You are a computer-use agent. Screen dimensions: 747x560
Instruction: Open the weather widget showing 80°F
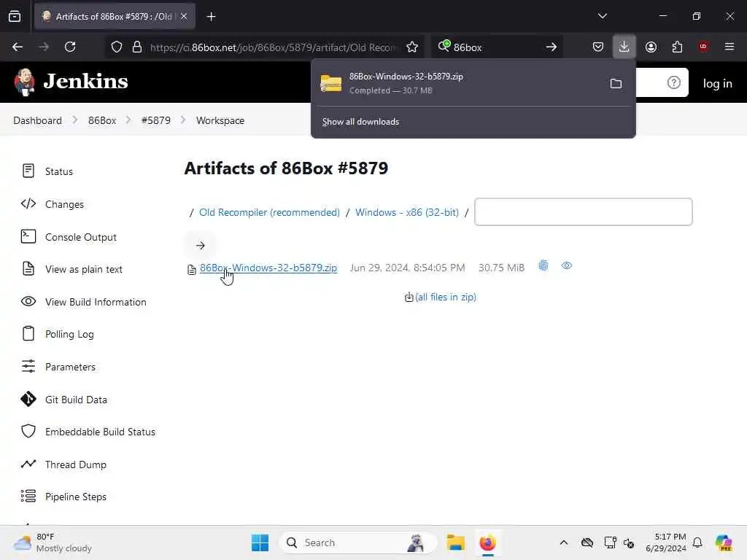click(x=53, y=542)
